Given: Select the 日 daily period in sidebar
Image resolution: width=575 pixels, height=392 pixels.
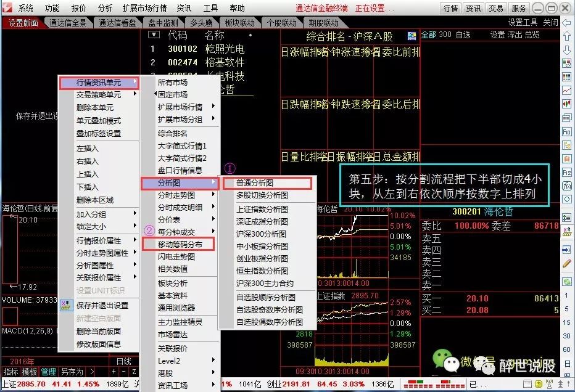Looking at the screenshot, I should [x=566, y=364].
